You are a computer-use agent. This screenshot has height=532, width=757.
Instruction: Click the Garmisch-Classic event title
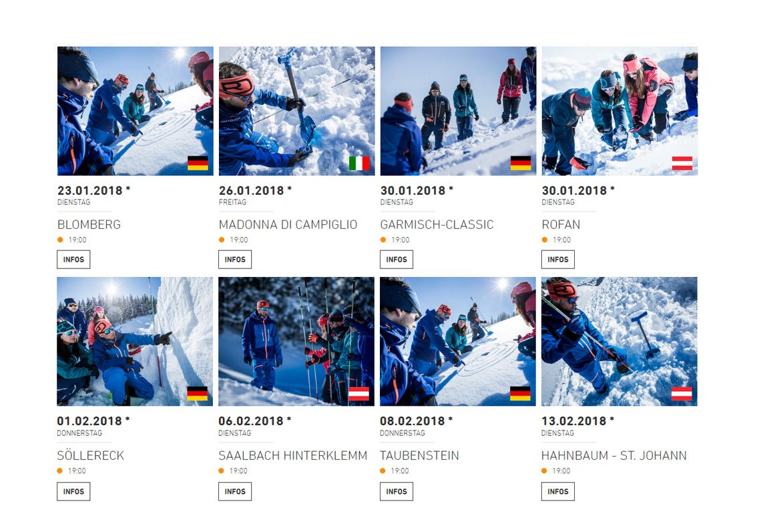[437, 224]
